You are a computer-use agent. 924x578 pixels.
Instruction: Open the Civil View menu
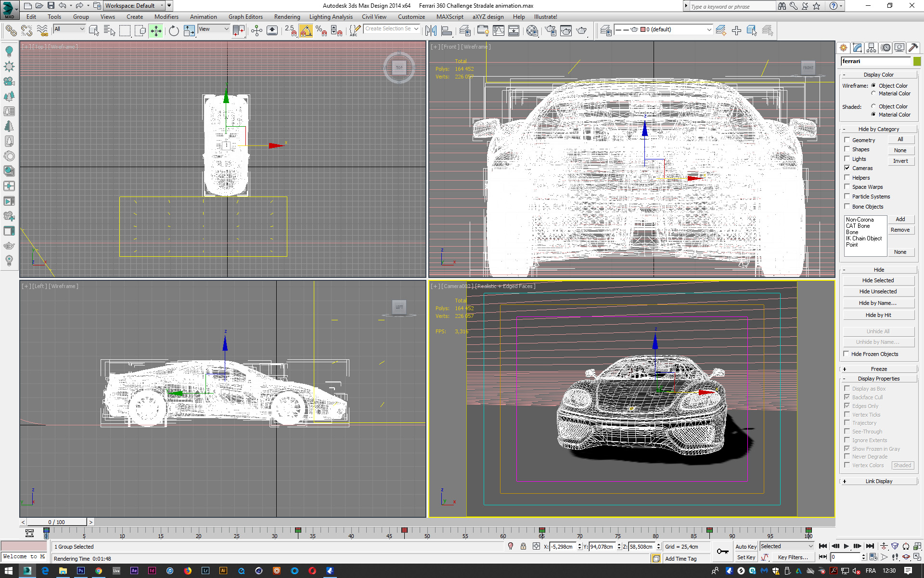coord(374,17)
